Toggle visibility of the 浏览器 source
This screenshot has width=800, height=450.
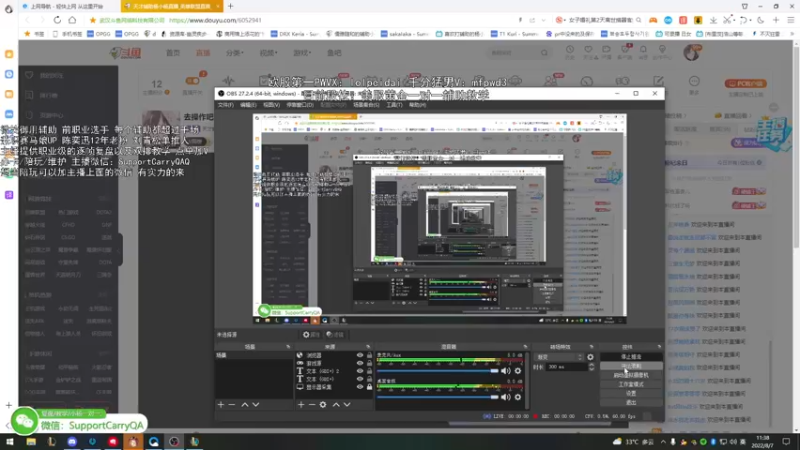(360, 355)
